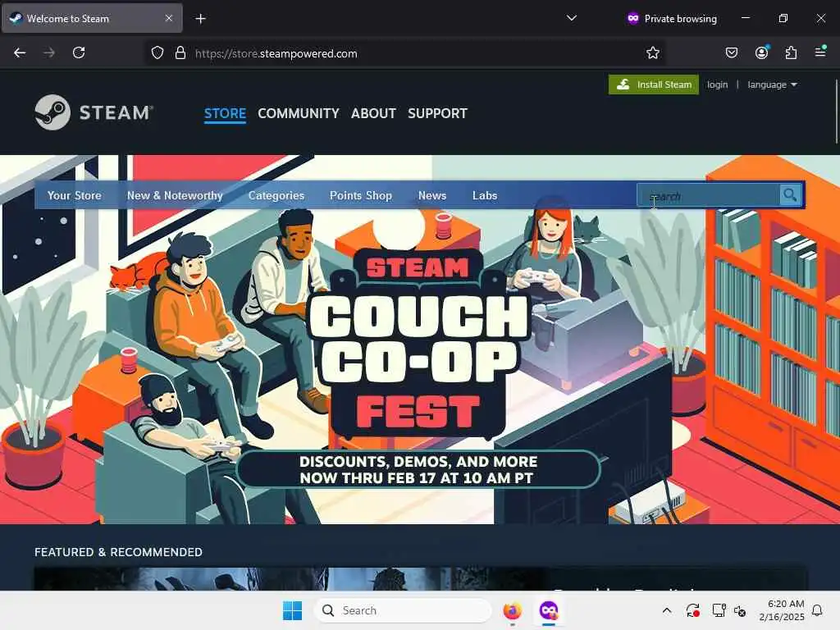Open the COMMUNITY menu item
Image resolution: width=840 pixels, height=630 pixels.
coord(299,113)
